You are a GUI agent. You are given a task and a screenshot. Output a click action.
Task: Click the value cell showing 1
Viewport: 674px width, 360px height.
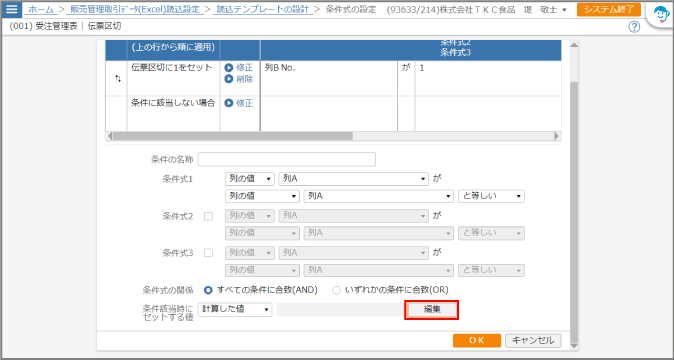tap(488, 78)
